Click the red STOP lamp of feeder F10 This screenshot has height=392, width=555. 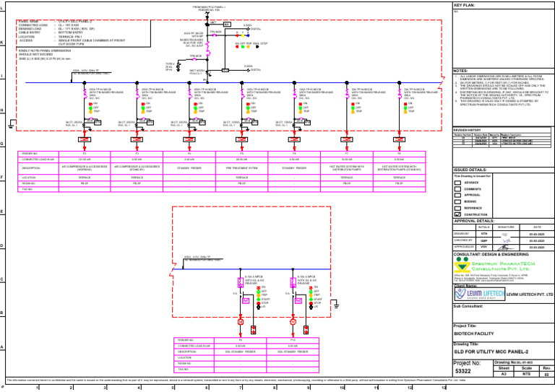click(x=311, y=303)
